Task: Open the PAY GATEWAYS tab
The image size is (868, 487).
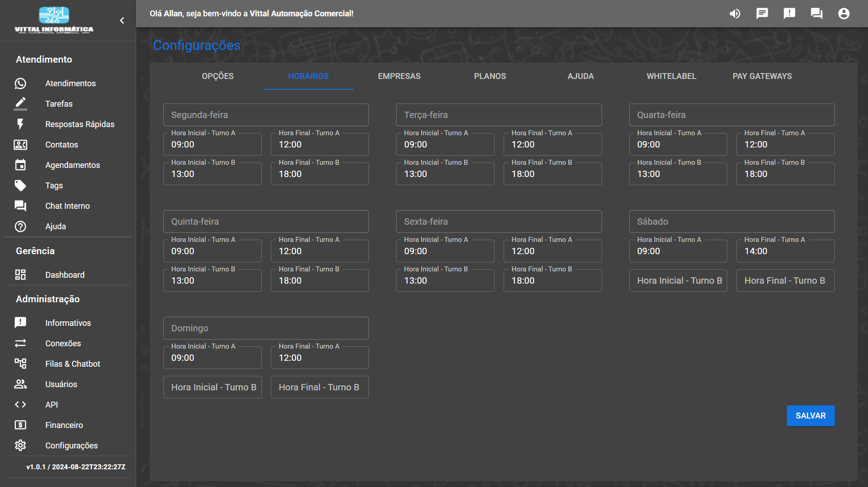Action: click(762, 76)
